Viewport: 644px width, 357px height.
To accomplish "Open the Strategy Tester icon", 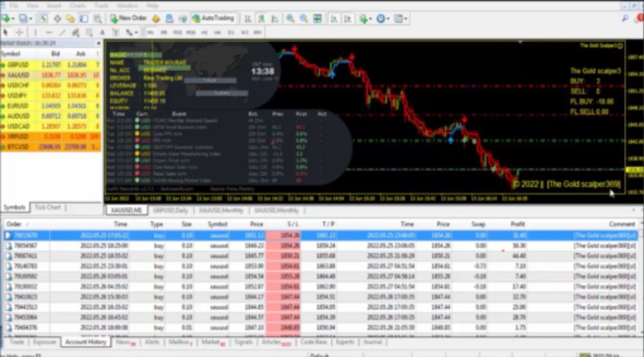I will coord(97,19).
